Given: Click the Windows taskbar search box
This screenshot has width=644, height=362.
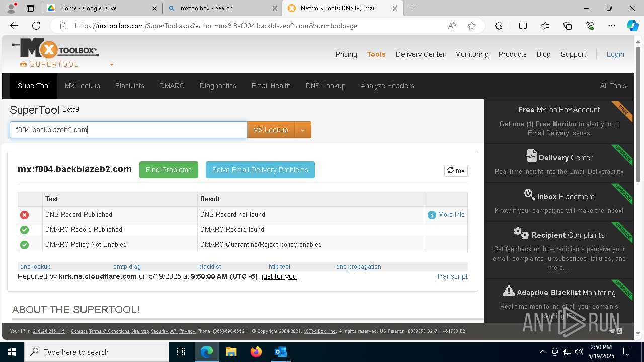Looking at the screenshot, I should pyautogui.click(x=97, y=352).
